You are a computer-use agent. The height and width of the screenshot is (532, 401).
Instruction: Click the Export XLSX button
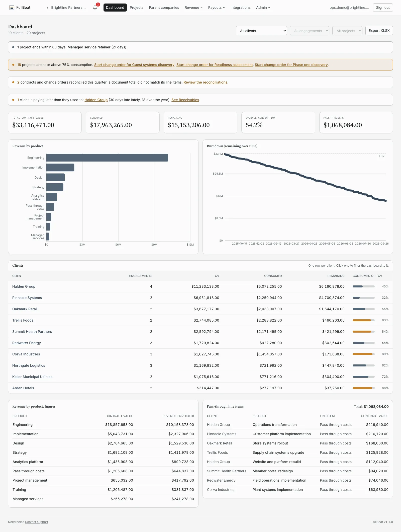[379, 31]
